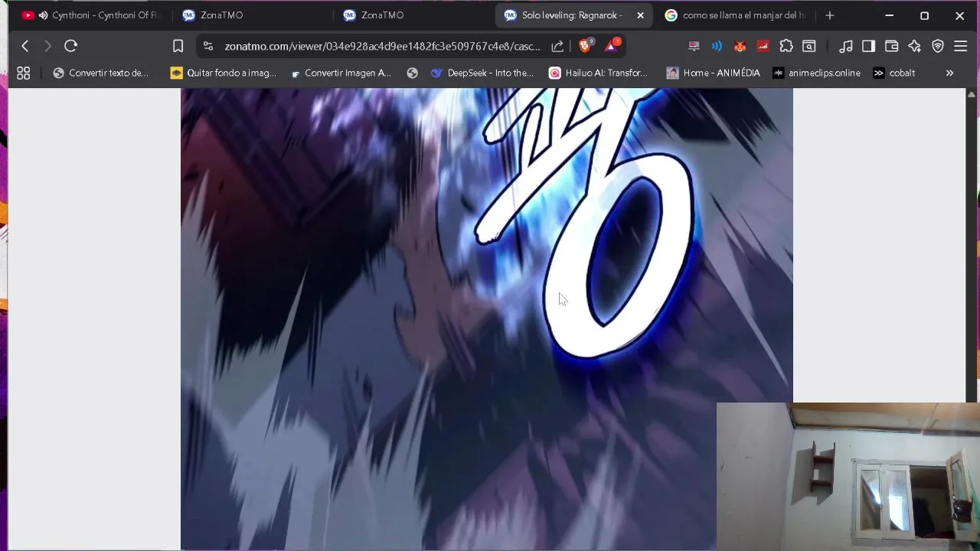The width and height of the screenshot is (980, 551).
Task: Close the Solo leveling: Ragnarok tab
Action: (x=640, y=15)
